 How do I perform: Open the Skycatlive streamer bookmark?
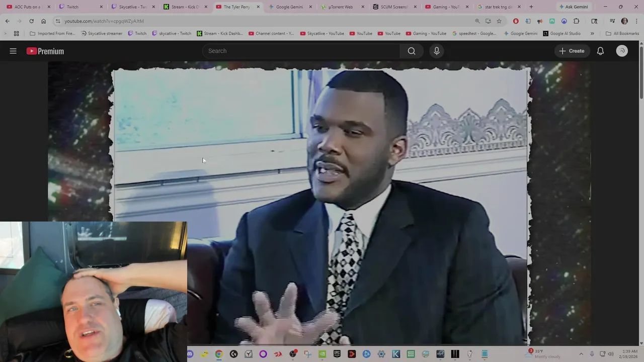click(102, 34)
